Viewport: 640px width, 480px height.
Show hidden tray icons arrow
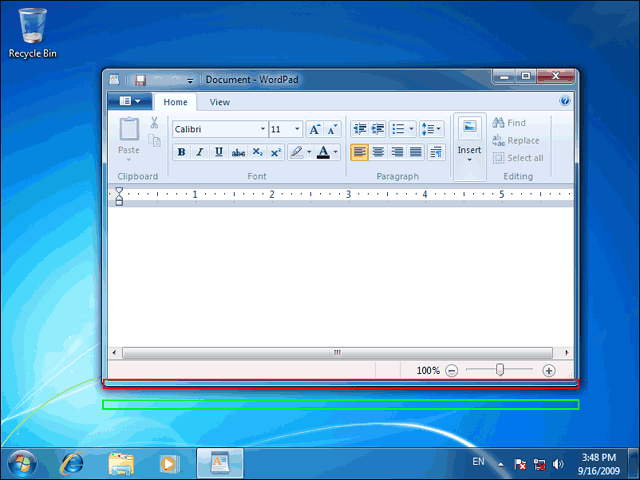[x=500, y=464]
